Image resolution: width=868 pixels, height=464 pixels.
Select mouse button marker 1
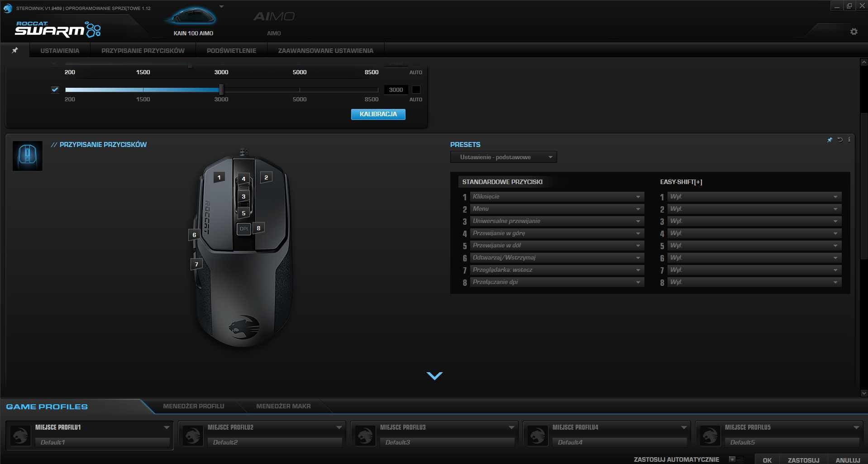(x=219, y=177)
